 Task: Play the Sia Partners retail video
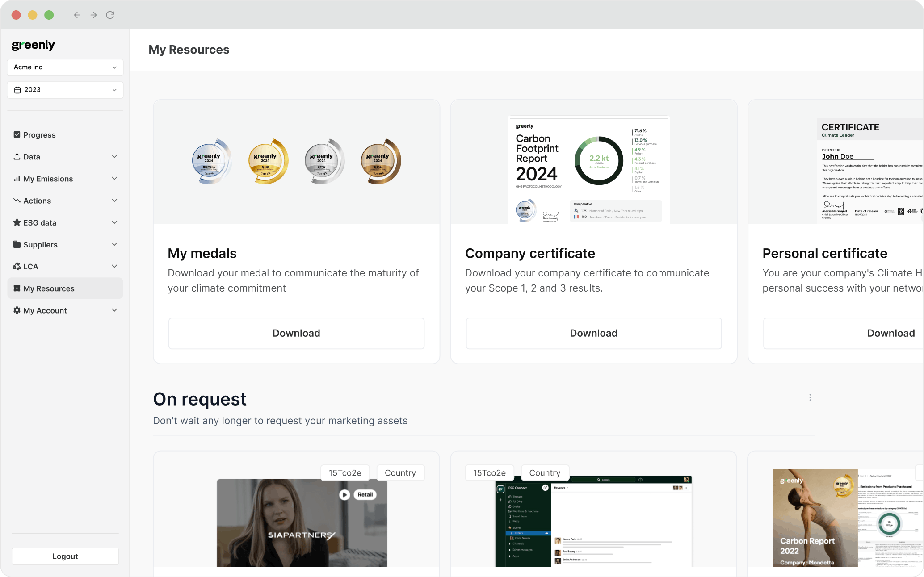pyautogui.click(x=344, y=494)
